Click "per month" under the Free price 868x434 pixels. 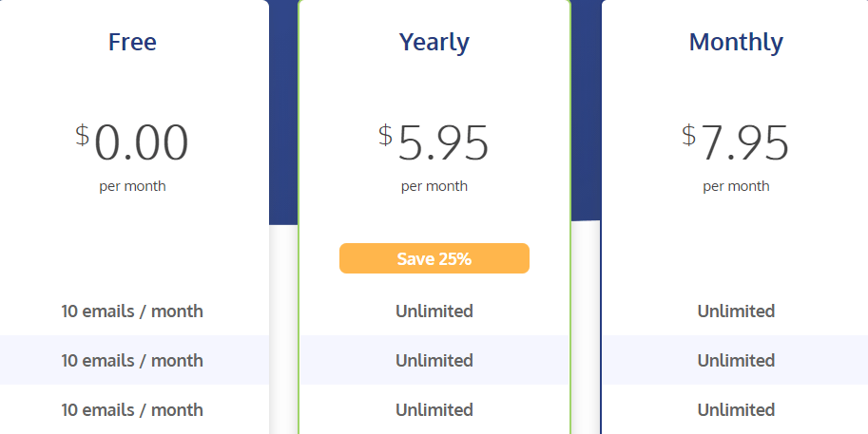click(x=132, y=186)
